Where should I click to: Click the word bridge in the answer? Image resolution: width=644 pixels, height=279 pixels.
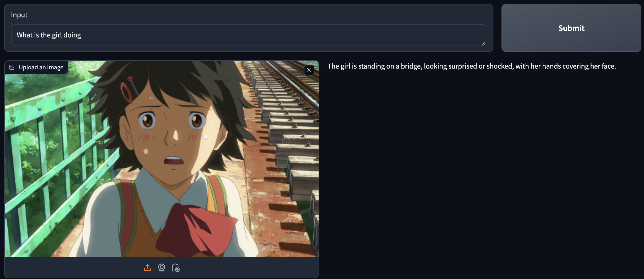[411, 66]
